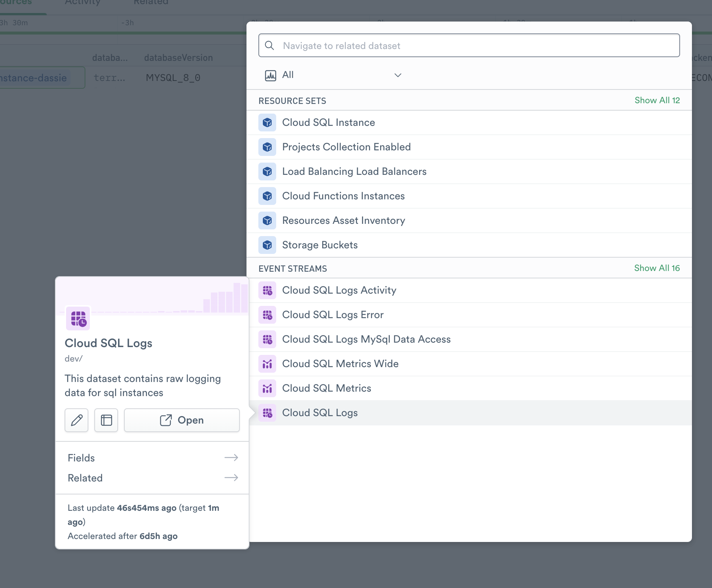Show all 12 resource sets
The height and width of the screenshot is (588, 712).
[657, 100]
